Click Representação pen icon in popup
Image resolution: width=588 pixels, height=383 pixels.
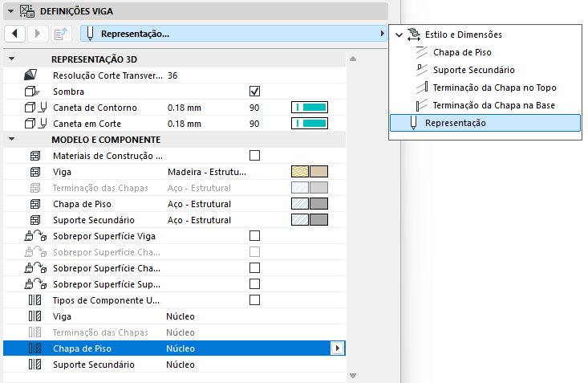[413, 123]
